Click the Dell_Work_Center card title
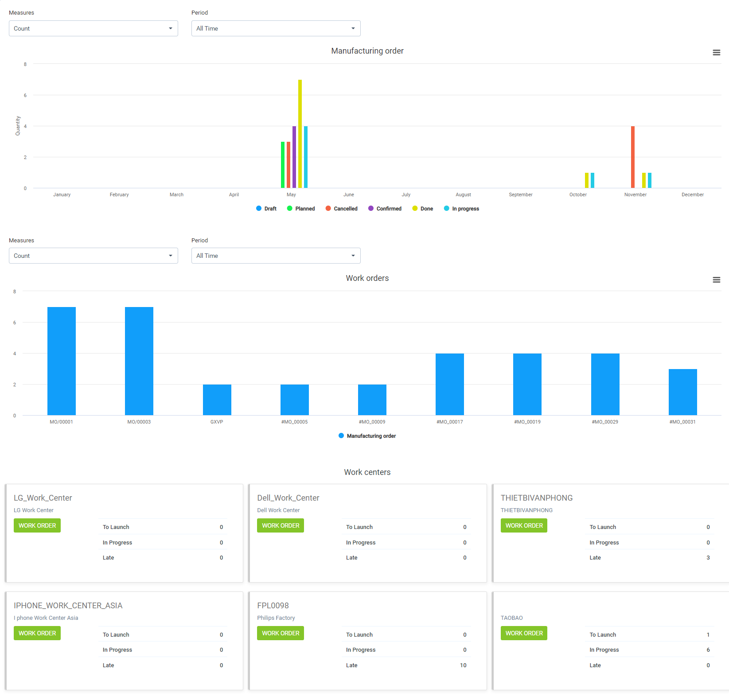This screenshot has width=729, height=700. coord(288,498)
